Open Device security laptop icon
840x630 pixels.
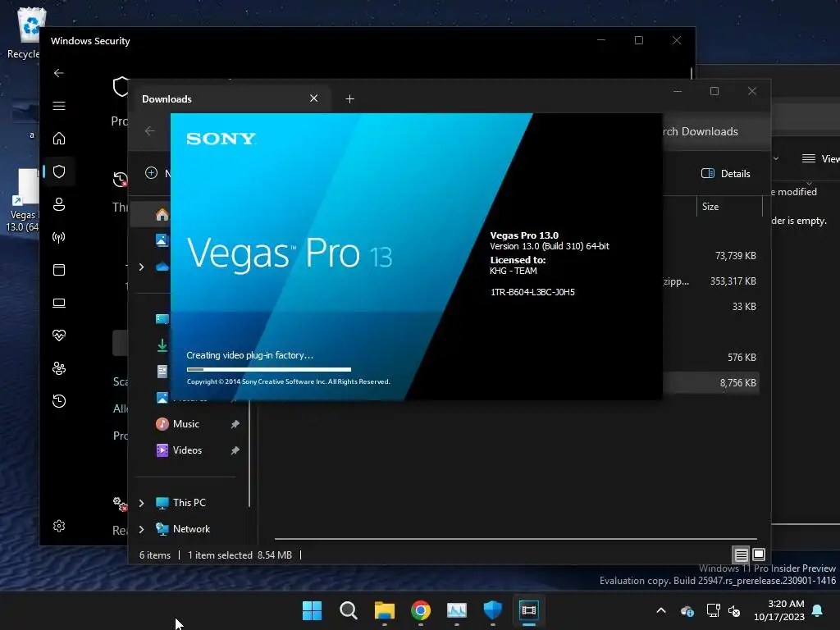click(59, 303)
